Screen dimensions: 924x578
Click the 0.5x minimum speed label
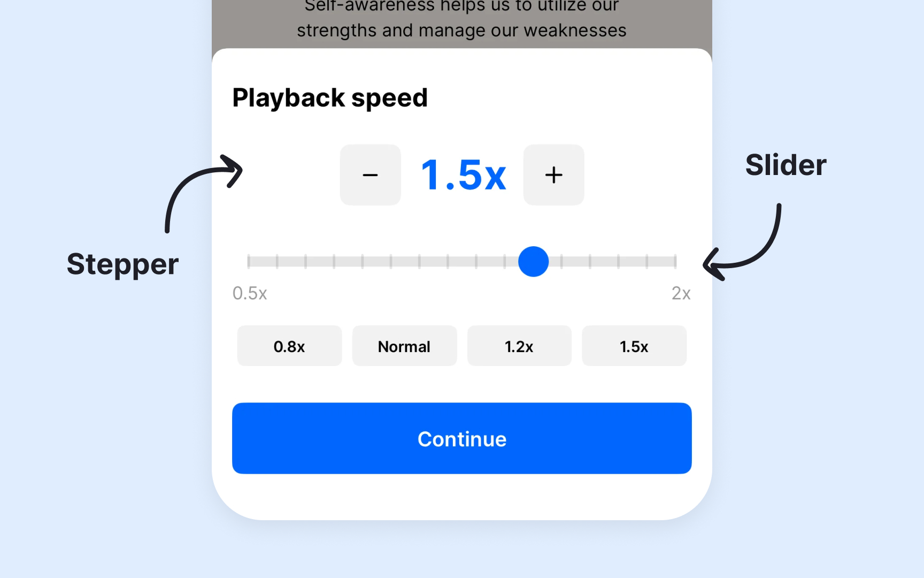pyautogui.click(x=250, y=293)
